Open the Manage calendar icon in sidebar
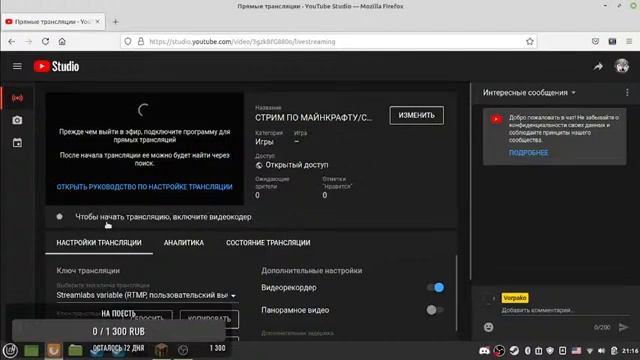This screenshot has width=640, height=360. click(17, 143)
